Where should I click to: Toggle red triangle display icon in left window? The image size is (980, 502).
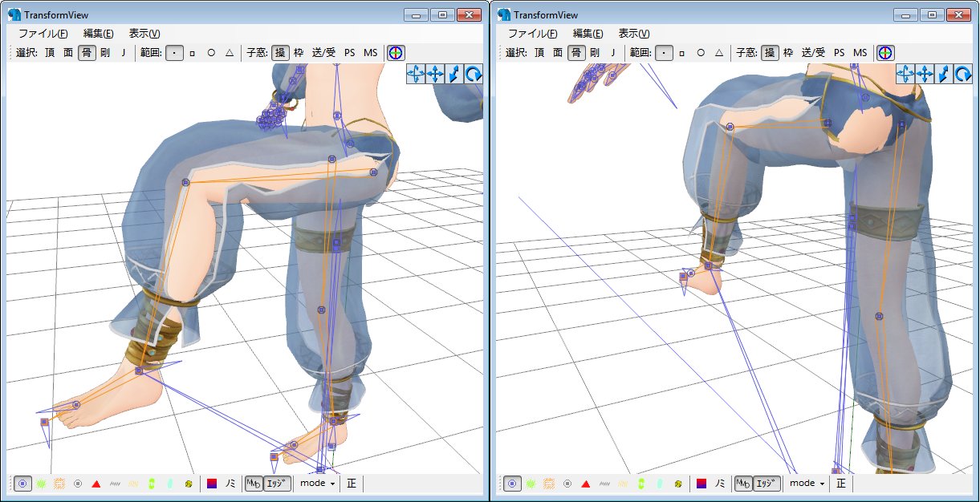(x=96, y=484)
